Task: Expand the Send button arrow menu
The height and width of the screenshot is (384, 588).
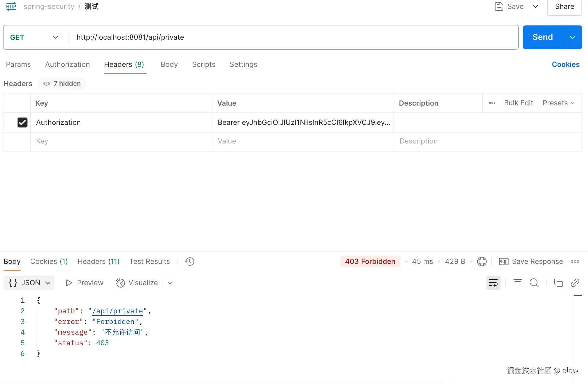Action: coord(572,37)
